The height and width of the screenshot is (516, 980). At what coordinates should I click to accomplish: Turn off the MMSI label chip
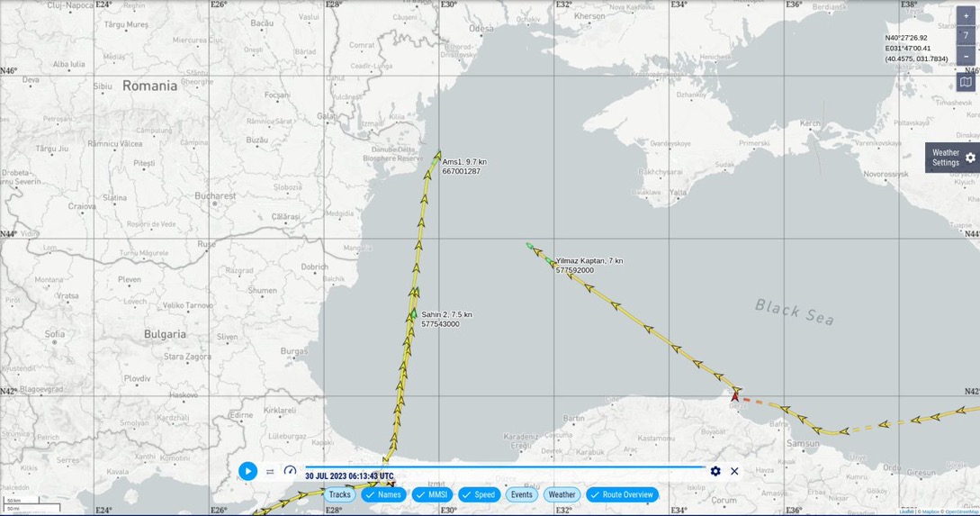(432, 494)
